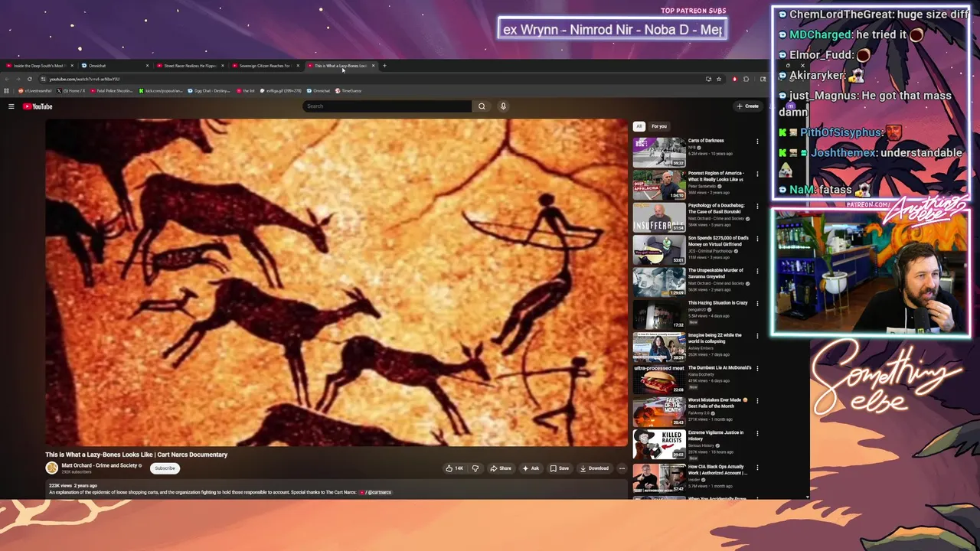The image size is (980, 551).
Task: Select the All filter chip
Action: pos(639,126)
